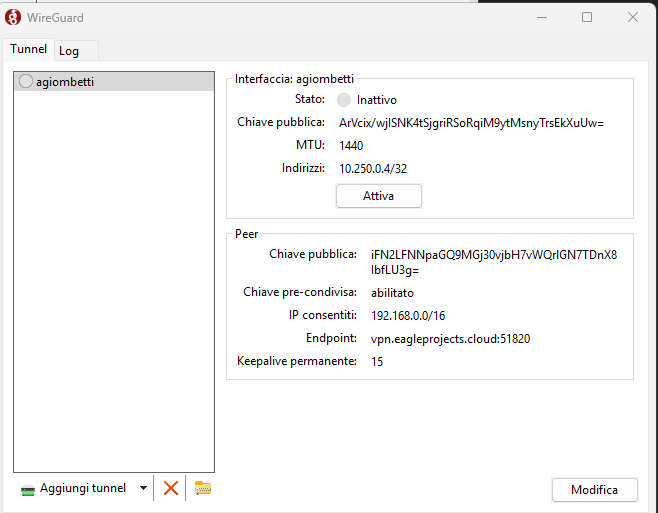Select the Indirizzi value 10.250.0.4/32
Viewport: 658px width, 513px height.
tap(373, 169)
